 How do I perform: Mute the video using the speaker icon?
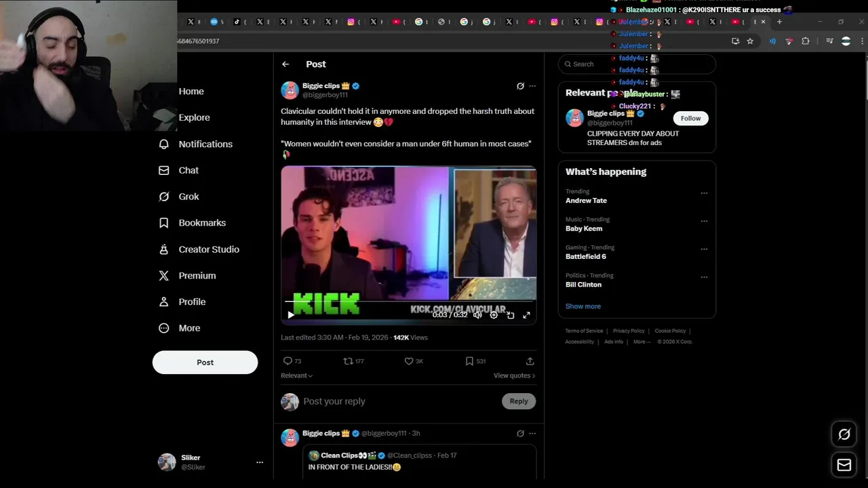click(x=477, y=315)
